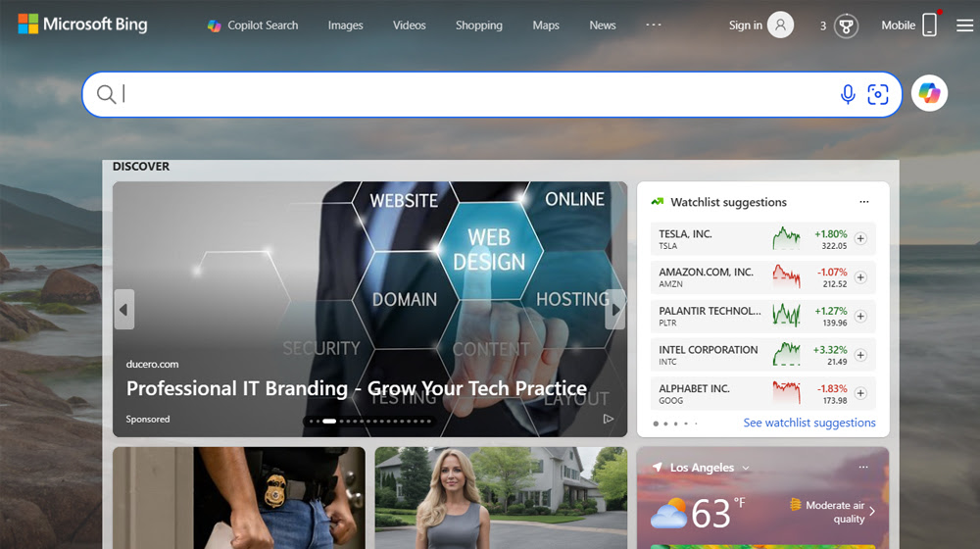Open the TESLA, INC. stock row

pyautogui.click(x=762, y=238)
